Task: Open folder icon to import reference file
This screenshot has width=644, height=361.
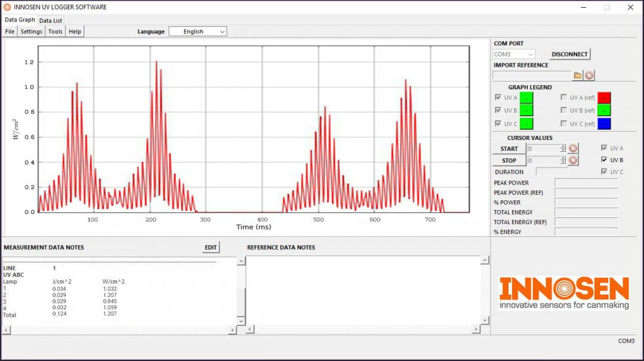Action: 578,75
